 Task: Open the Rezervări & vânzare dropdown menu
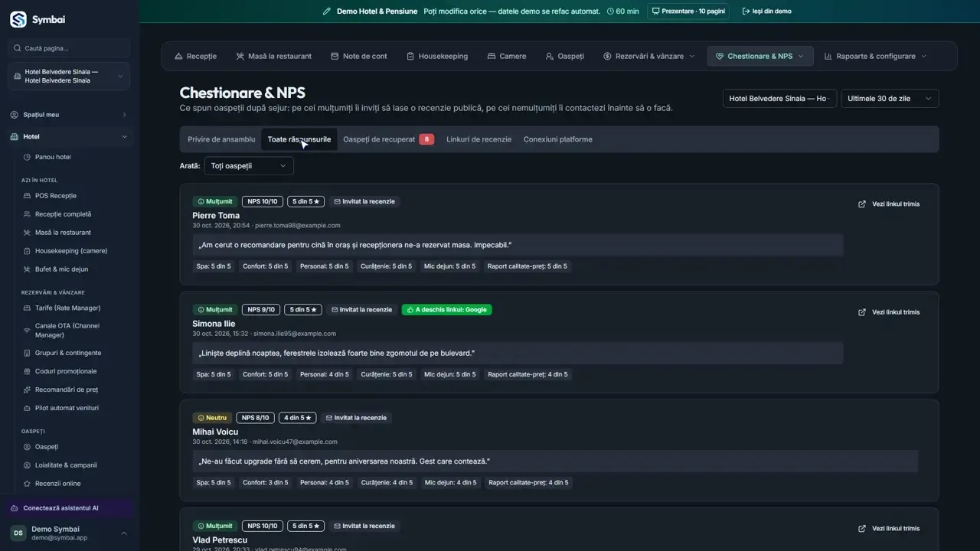(x=649, y=56)
